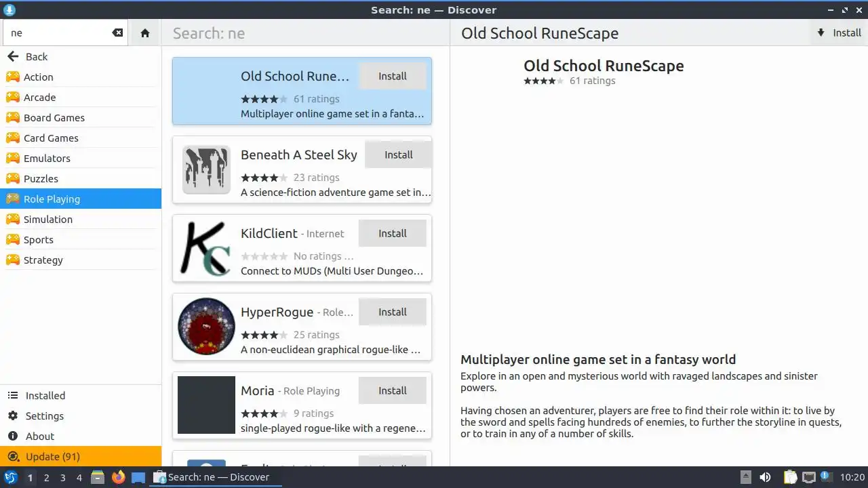Click the '25 ratings' text

tap(316, 335)
